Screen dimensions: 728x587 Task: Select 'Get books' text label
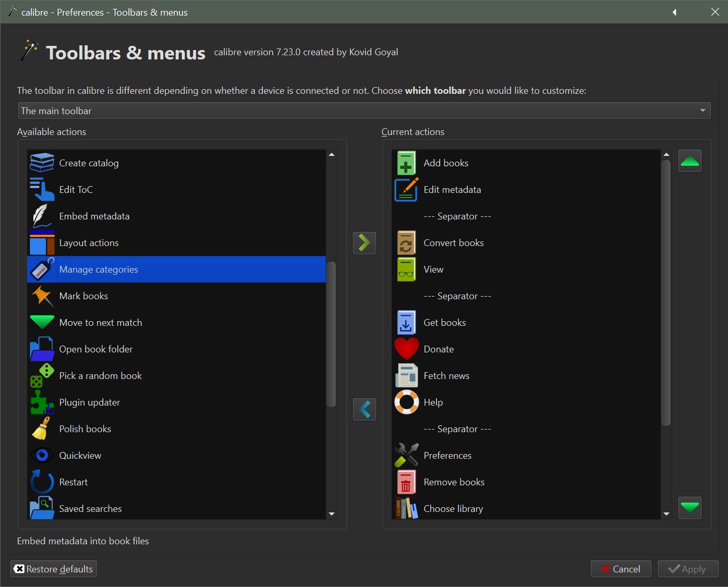coord(445,323)
